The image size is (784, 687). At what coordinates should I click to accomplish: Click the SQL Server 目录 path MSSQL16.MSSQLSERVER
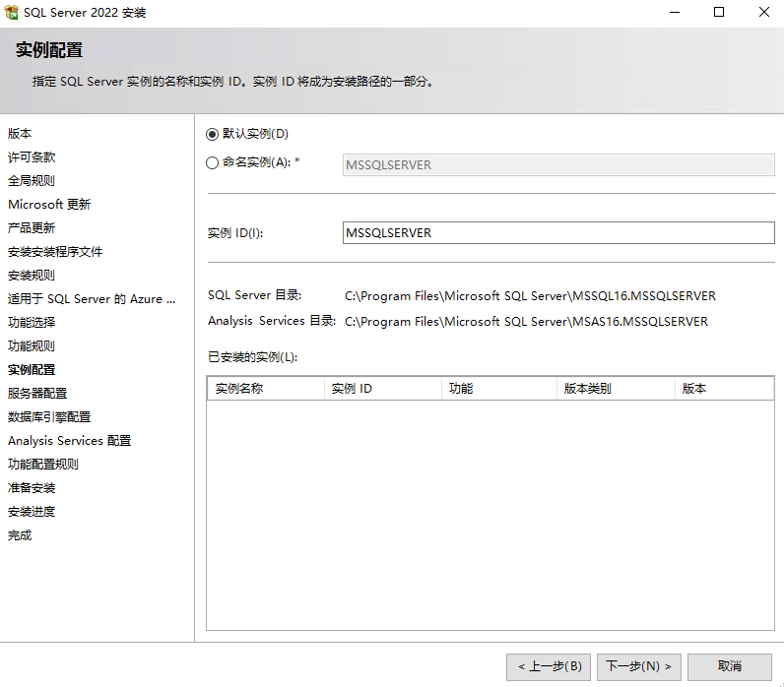click(x=530, y=296)
